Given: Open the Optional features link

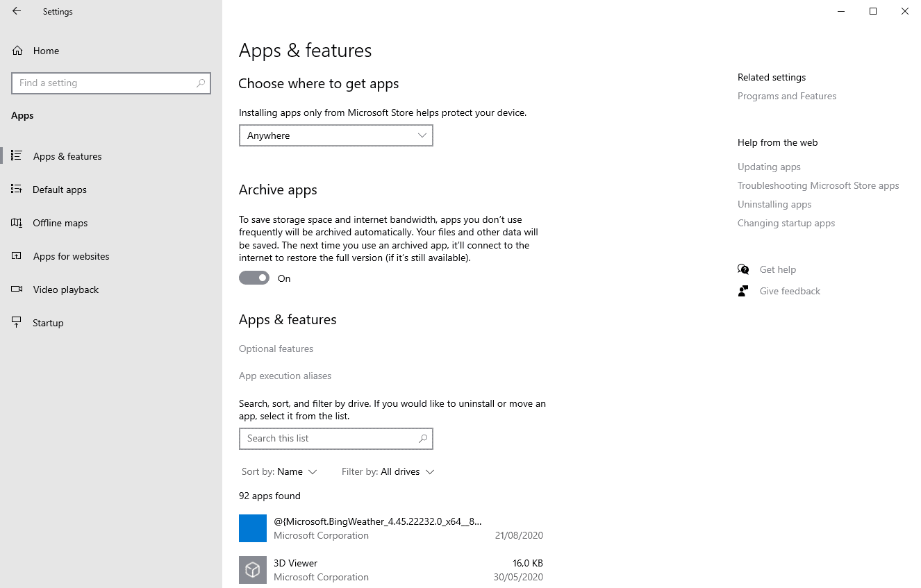Looking at the screenshot, I should (276, 348).
